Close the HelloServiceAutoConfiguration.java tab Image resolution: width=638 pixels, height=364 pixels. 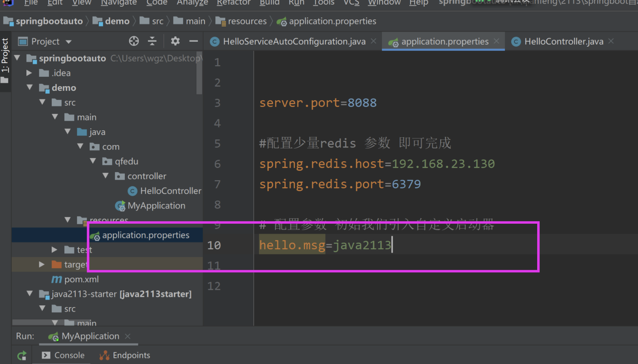coord(374,41)
